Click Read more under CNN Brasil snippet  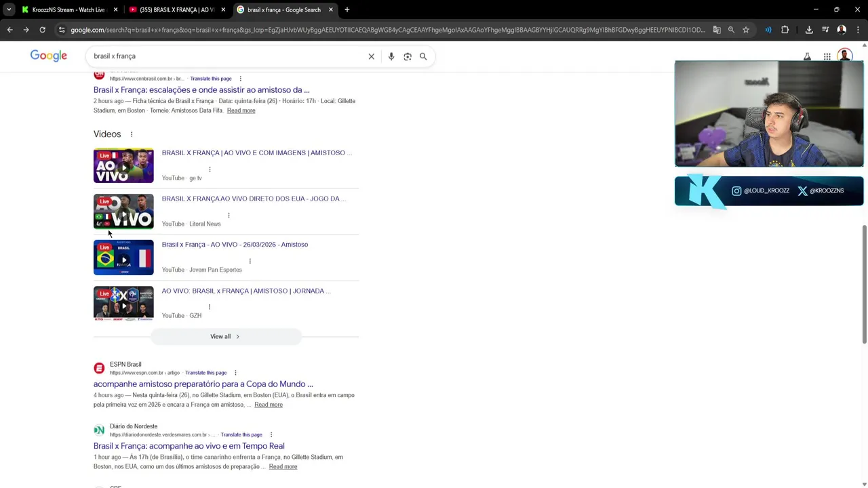(x=241, y=110)
